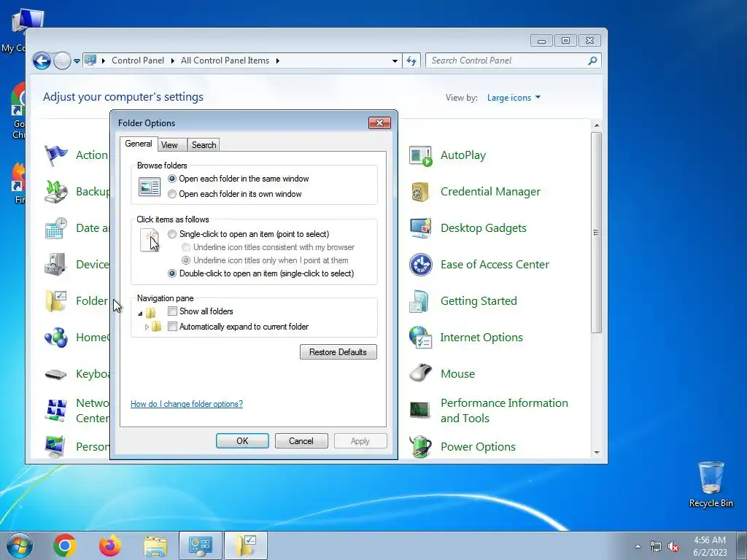Click the Date and Time calendar icon
The height and width of the screenshot is (560, 747).
[56, 228]
